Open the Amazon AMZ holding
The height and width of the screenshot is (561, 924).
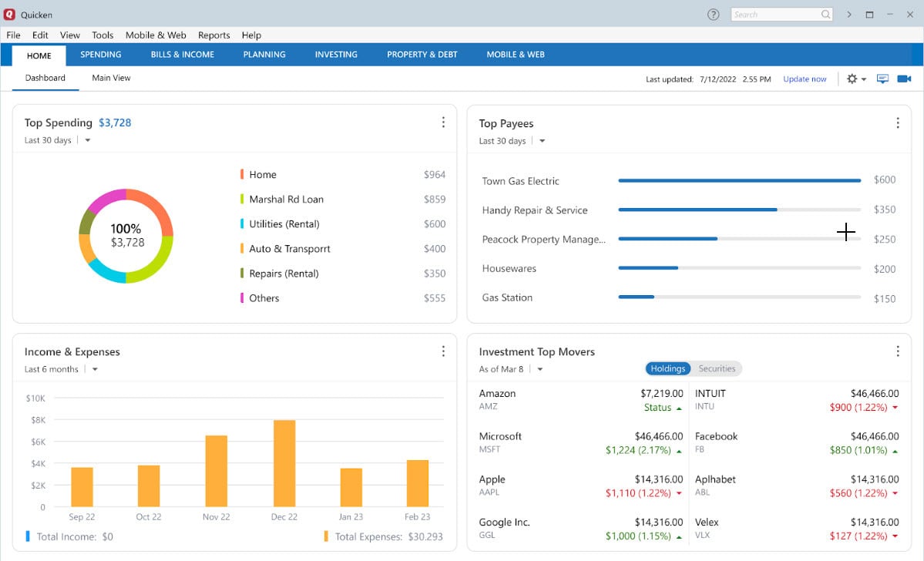(580, 400)
